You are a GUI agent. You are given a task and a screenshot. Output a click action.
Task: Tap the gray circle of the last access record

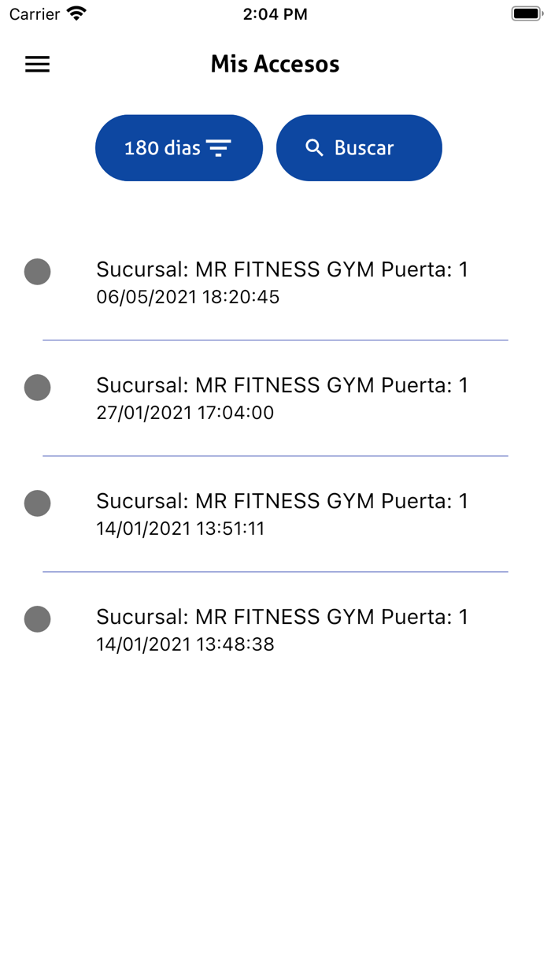(37, 619)
